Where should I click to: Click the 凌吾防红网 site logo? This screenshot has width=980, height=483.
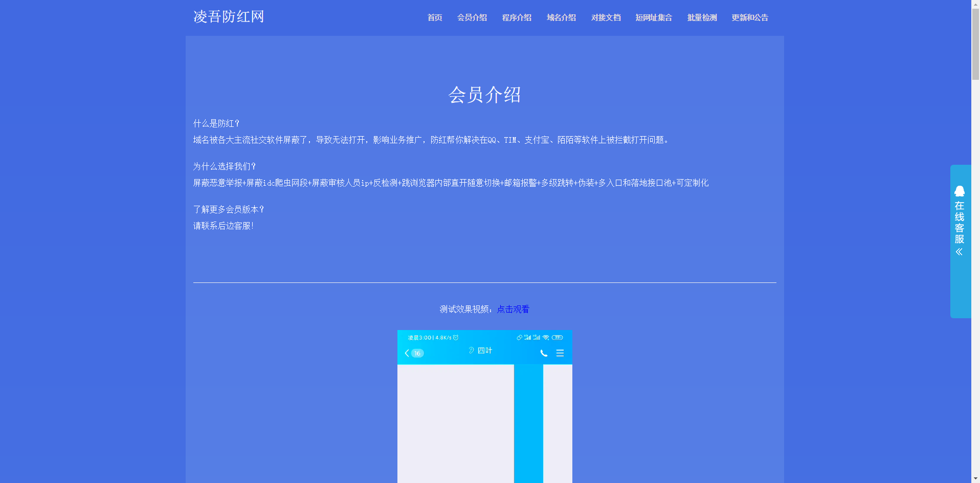tap(229, 17)
